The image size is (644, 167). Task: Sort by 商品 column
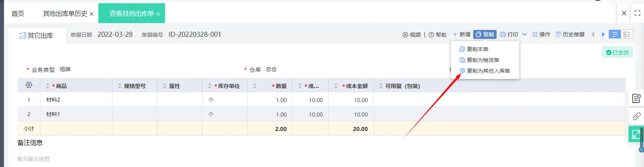(x=47, y=86)
